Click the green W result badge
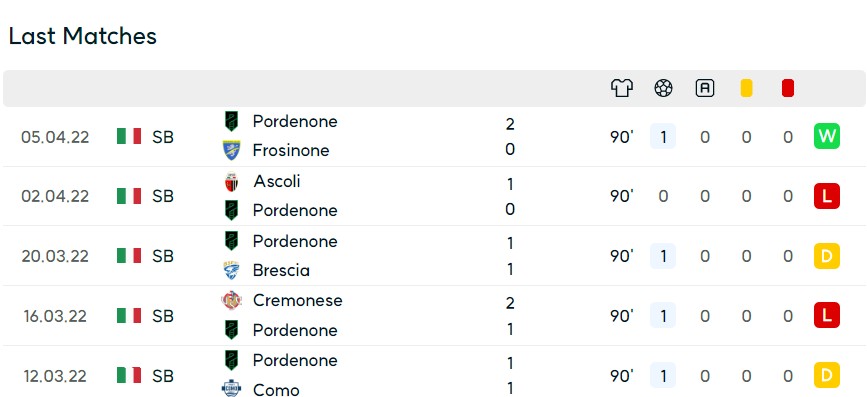 point(827,136)
